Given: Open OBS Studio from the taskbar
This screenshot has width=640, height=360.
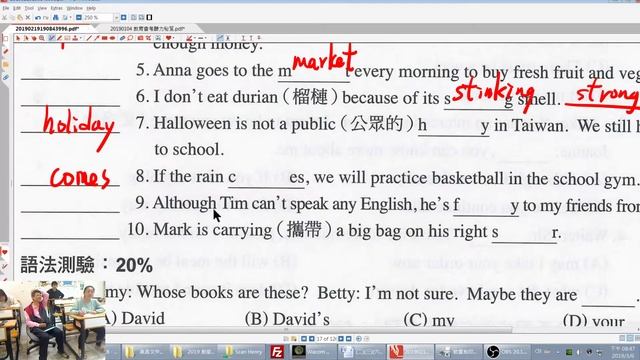Looking at the screenshot, I should 507,351.
